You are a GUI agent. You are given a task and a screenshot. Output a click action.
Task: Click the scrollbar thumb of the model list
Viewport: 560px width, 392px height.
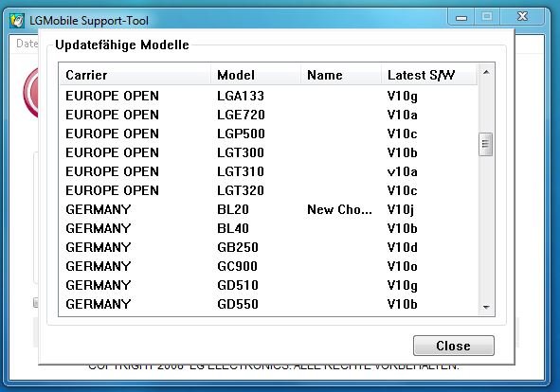(485, 144)
